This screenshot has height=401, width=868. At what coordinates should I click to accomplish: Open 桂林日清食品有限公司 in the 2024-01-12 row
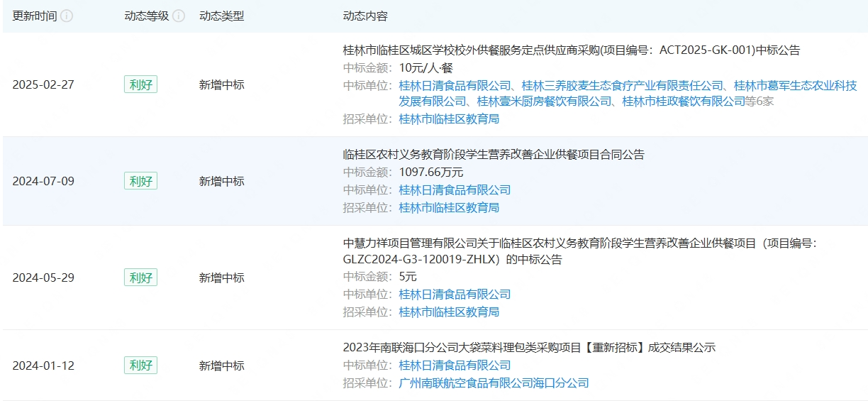455,366
